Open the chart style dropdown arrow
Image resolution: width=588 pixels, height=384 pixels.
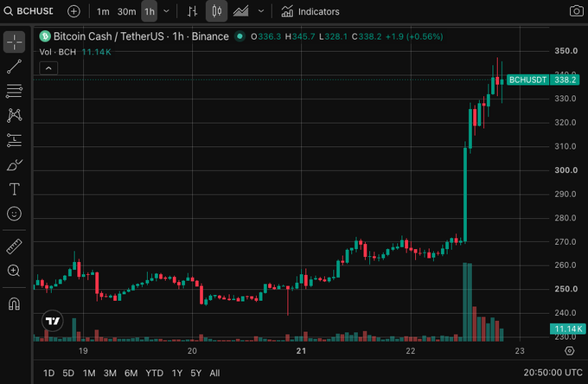[261, 11]
